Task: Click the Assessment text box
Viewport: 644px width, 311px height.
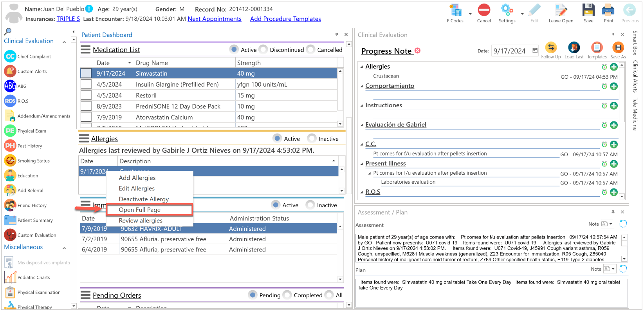Action: pyautogui.click(x=488, y=248)
